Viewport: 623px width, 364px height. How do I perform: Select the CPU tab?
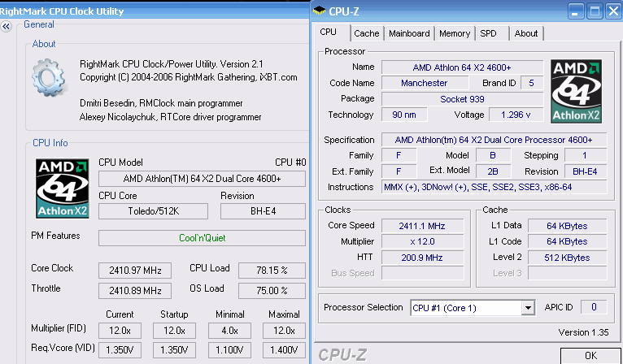pyautogui.click(x=332, y=32)
